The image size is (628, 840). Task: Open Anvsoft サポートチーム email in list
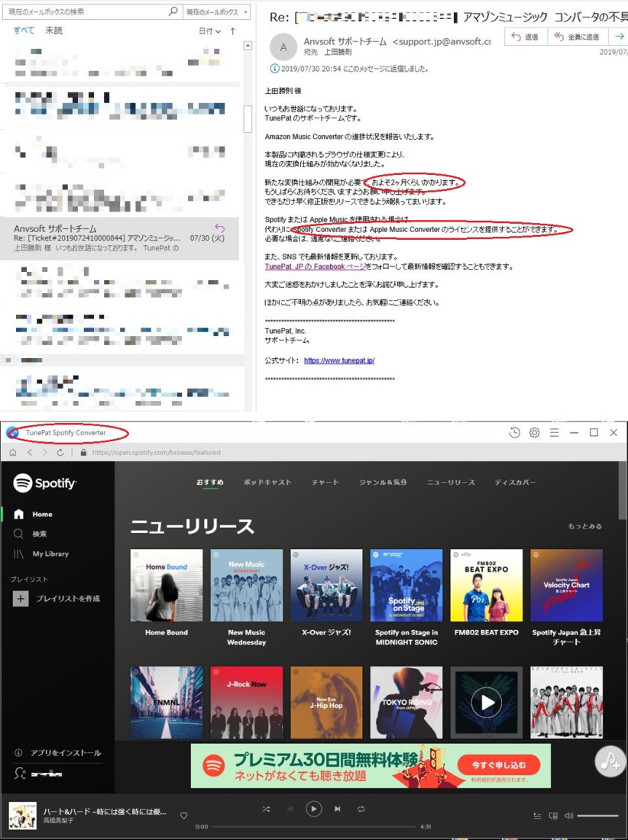[119, 238]
